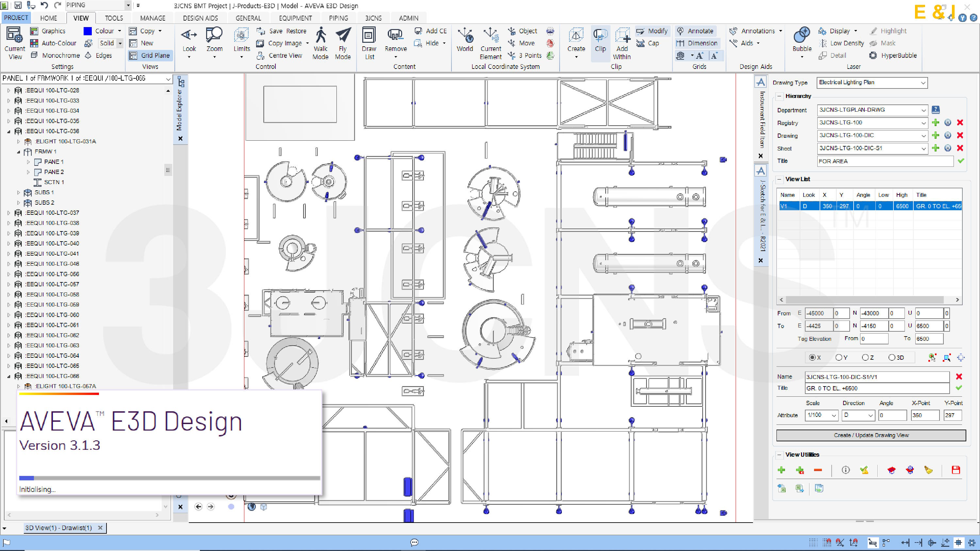Click the Annotate grids button

[x=695, y=31]
